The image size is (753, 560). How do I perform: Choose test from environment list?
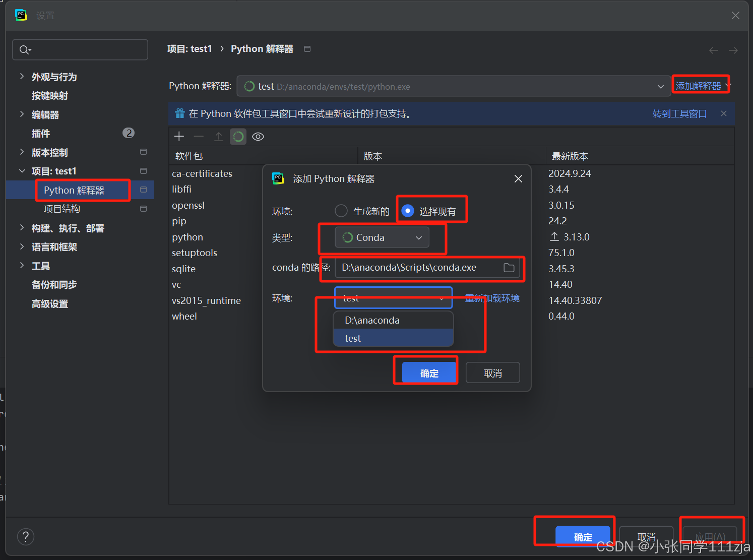point(393,338)
